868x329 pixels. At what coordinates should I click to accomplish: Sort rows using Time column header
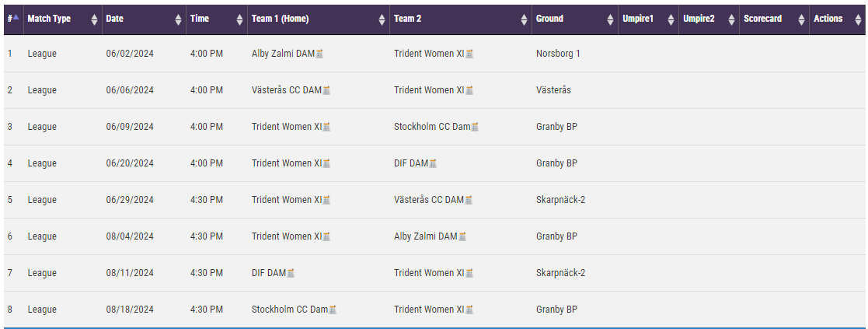(x=217, y=19)
